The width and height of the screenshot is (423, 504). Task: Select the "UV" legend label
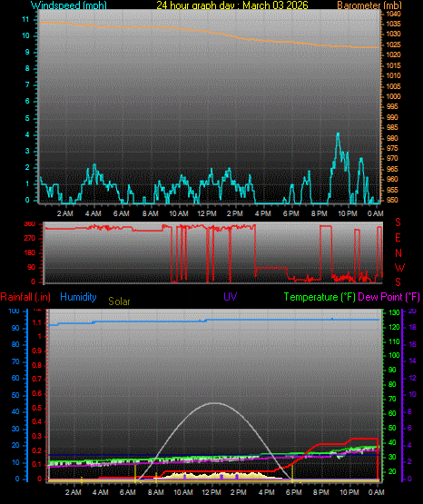coord(231,296)
